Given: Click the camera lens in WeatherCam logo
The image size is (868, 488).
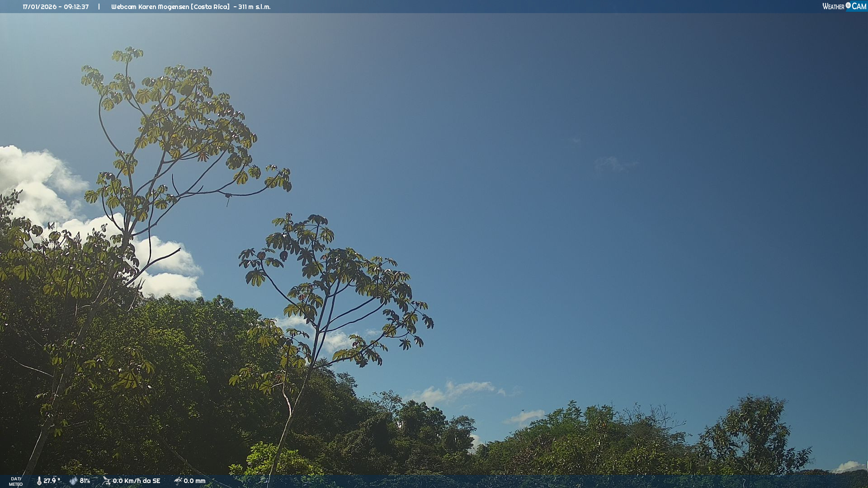Looking at the screenshot, I should (x=848, y=5).
